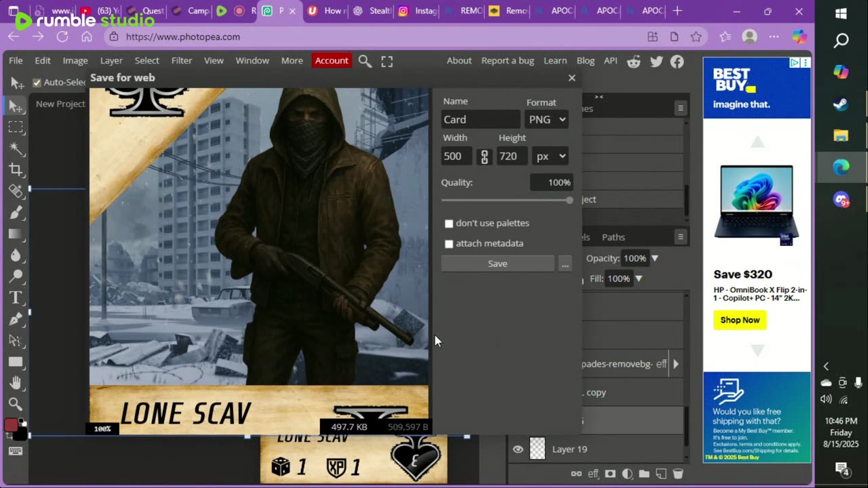
Task: Click the red Account button
Action: [332, 60]
